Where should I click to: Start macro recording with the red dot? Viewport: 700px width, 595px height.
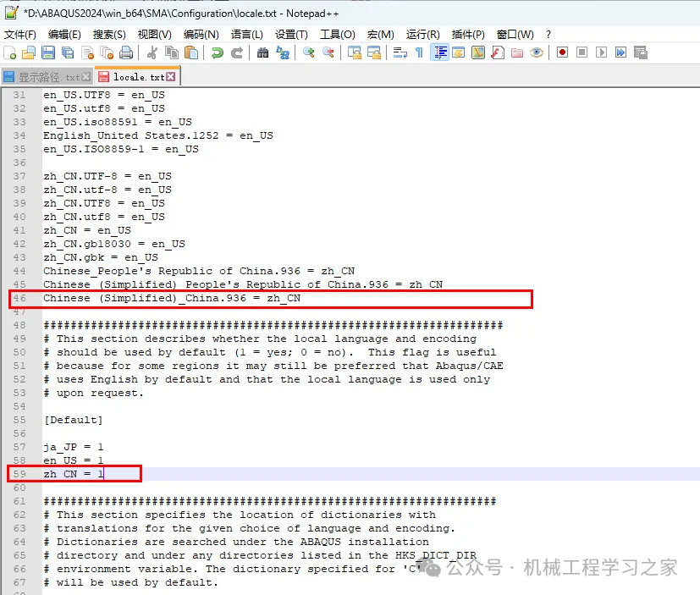click(563, 52)
